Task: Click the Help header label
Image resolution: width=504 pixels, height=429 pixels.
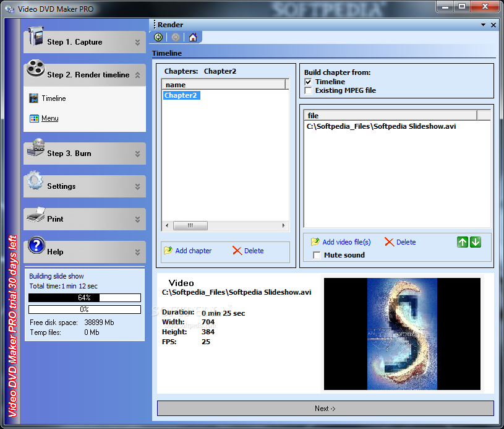Action: pyautogui.click(x=55, y=252)
